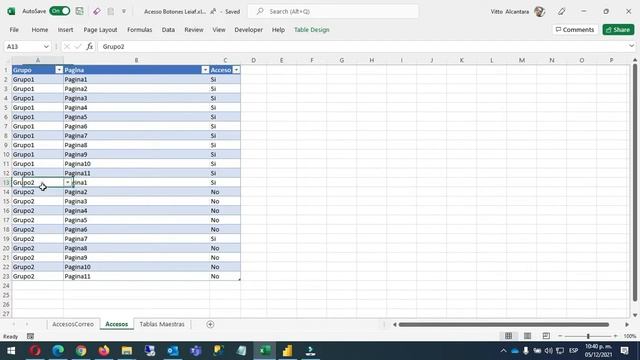Screen dimensions: 640x360
Task: Click the macro recording icon in status bar
Action: (x=30, y=336)
